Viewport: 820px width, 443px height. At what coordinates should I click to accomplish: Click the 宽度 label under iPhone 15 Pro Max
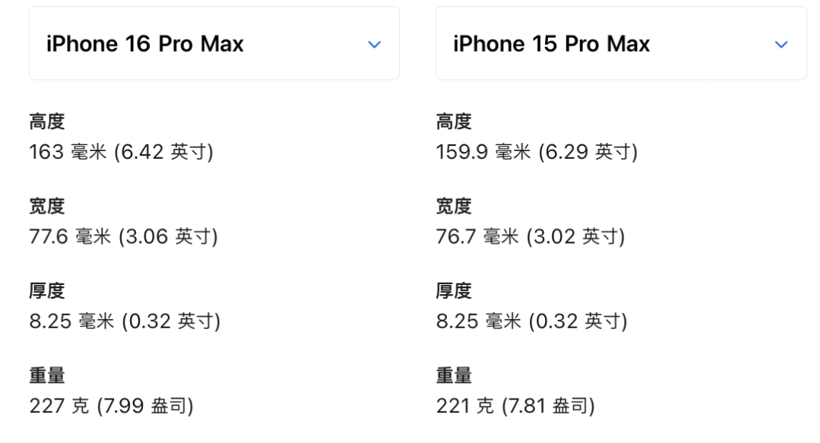point(454,207)
